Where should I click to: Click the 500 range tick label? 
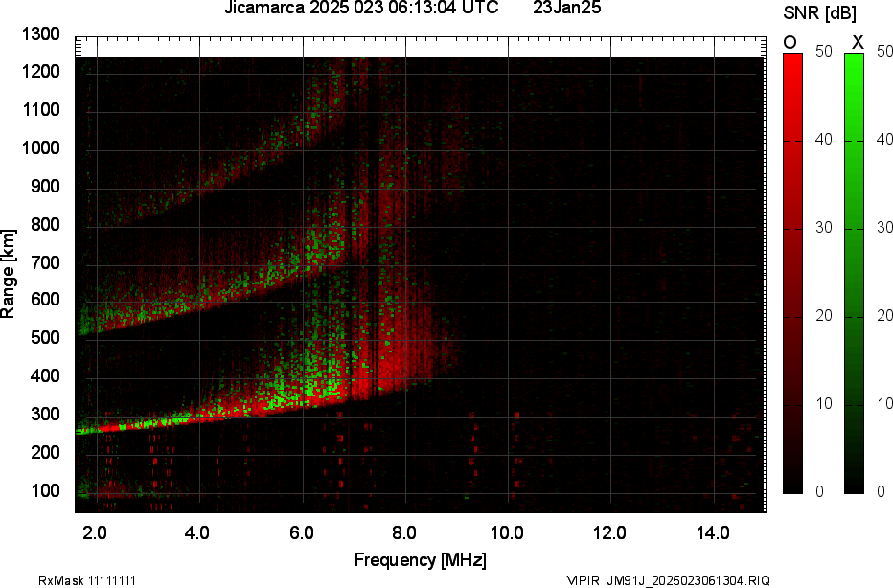point(45,338)
